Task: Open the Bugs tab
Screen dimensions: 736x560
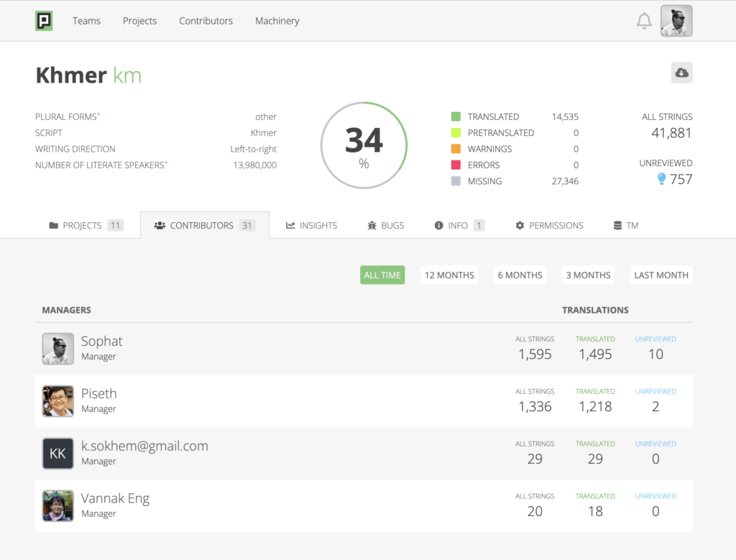Action: pos(385,225)
